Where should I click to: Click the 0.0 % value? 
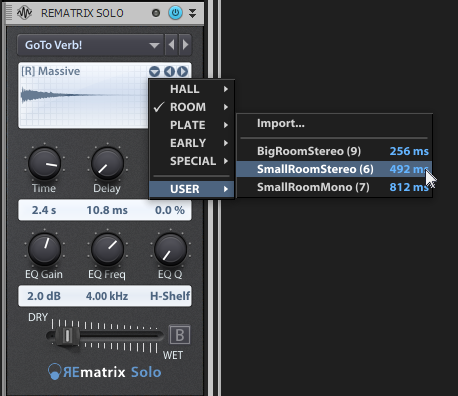tap(170, 210)
